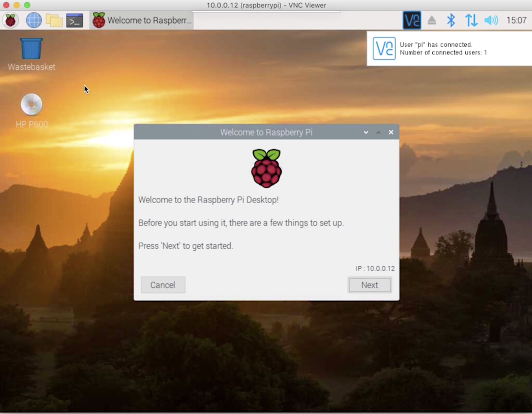Open the Raspberry Pi applications menu
This screenshot has height=414, width=532.
click(10, 20)
